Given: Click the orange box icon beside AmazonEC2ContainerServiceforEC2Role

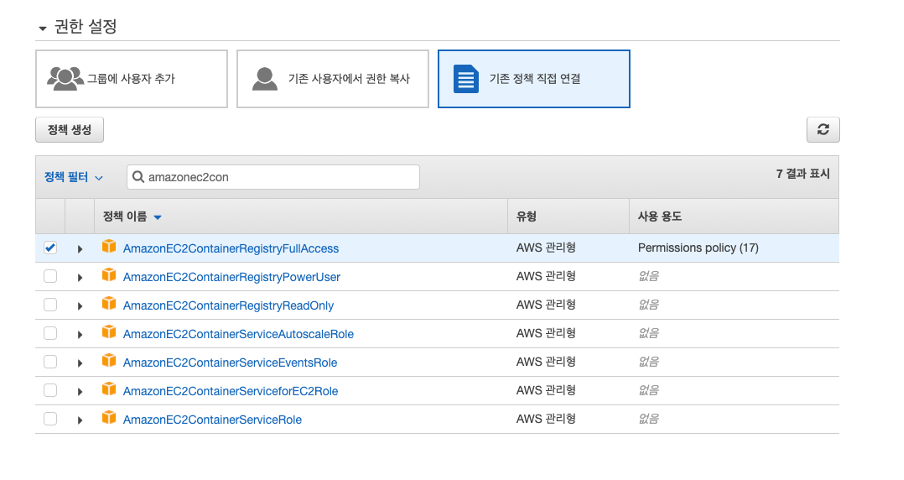Looking at the screenshot, I should point(109,390).
